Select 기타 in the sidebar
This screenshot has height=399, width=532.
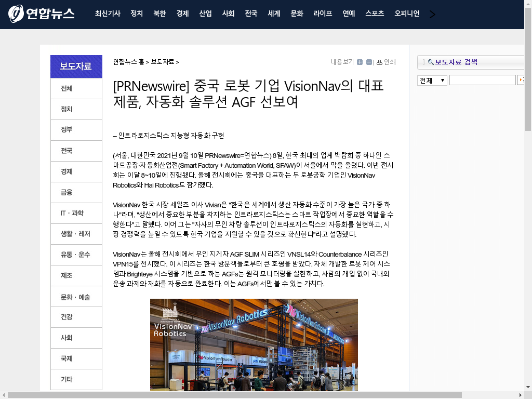click(76, 379)
